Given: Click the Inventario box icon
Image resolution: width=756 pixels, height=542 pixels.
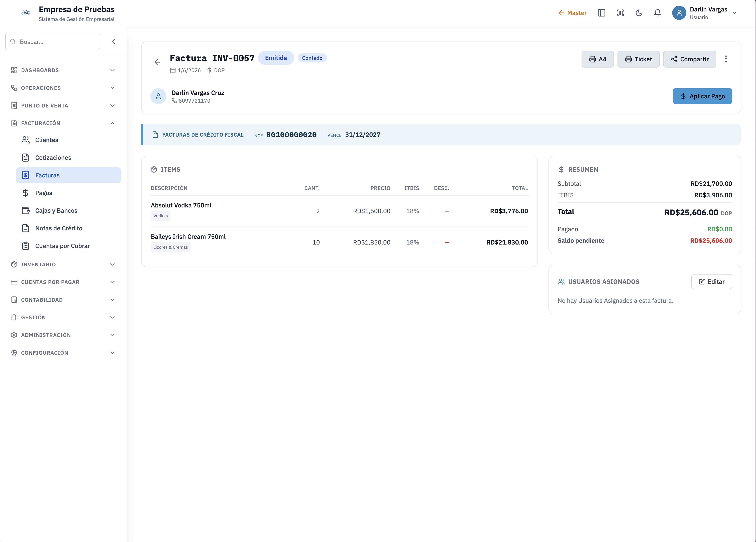Looking at the screenshot, I should click(x=14, y=264).
